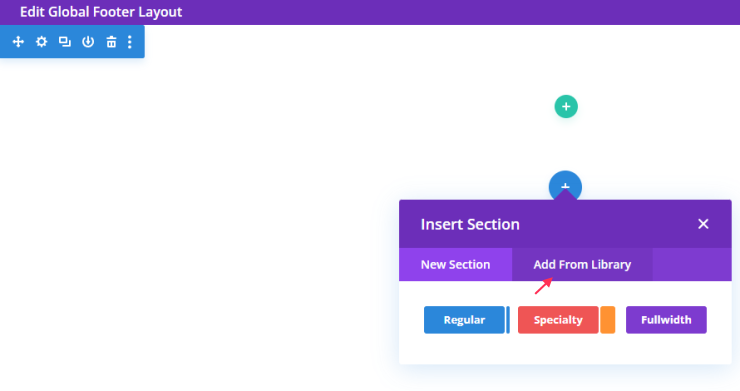Click the Insert Section heading text
The image size is (740, 391).
click(x=470, y=224)
